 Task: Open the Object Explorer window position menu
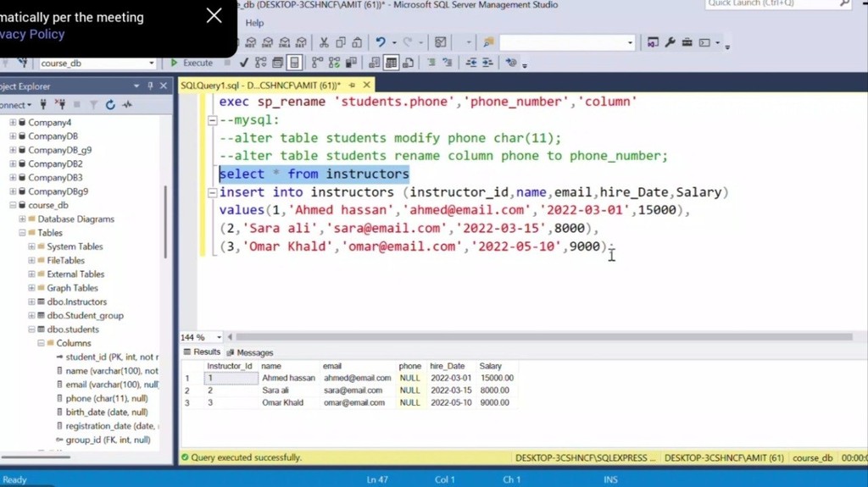coord(136,86)
